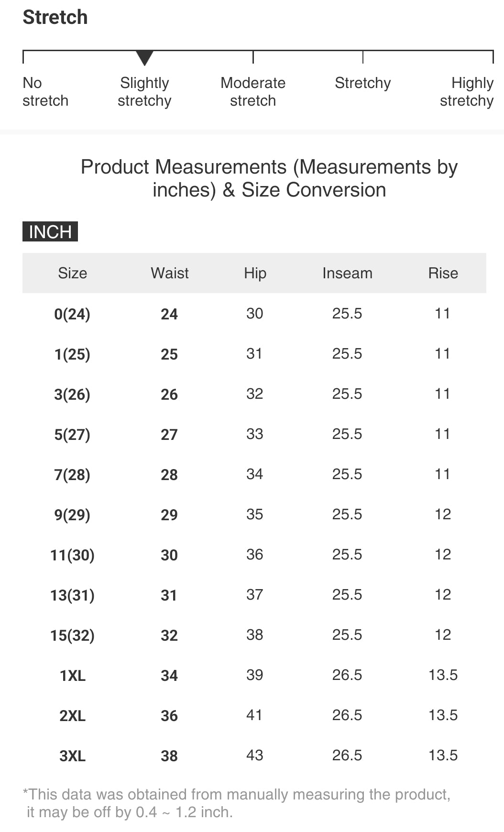This screenshot has width=504, height=832.
Task: Click the Product Measurements title text
Action: pyautogui.click(x=269, y=178)
